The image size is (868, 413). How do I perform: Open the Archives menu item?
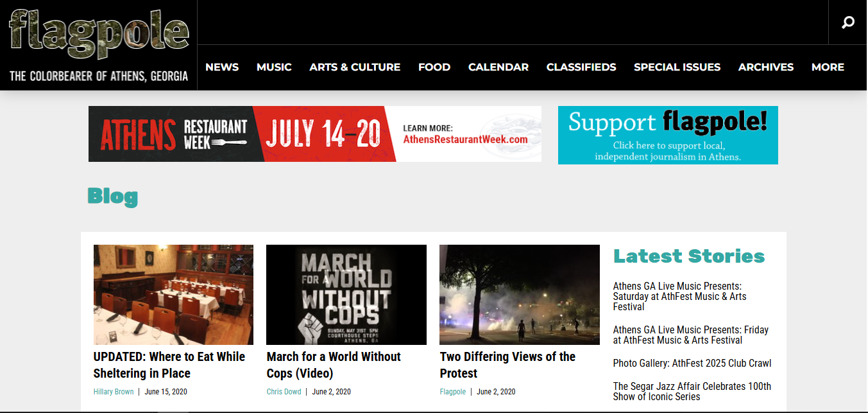(766, 67)
